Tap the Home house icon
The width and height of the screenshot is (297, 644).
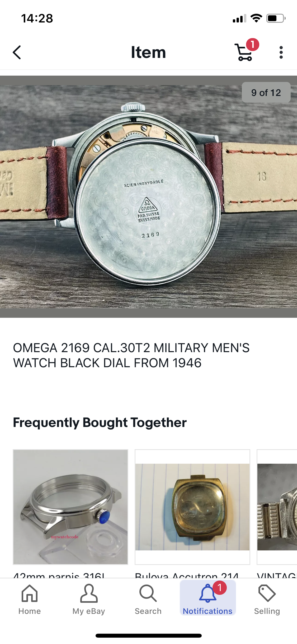30,593
